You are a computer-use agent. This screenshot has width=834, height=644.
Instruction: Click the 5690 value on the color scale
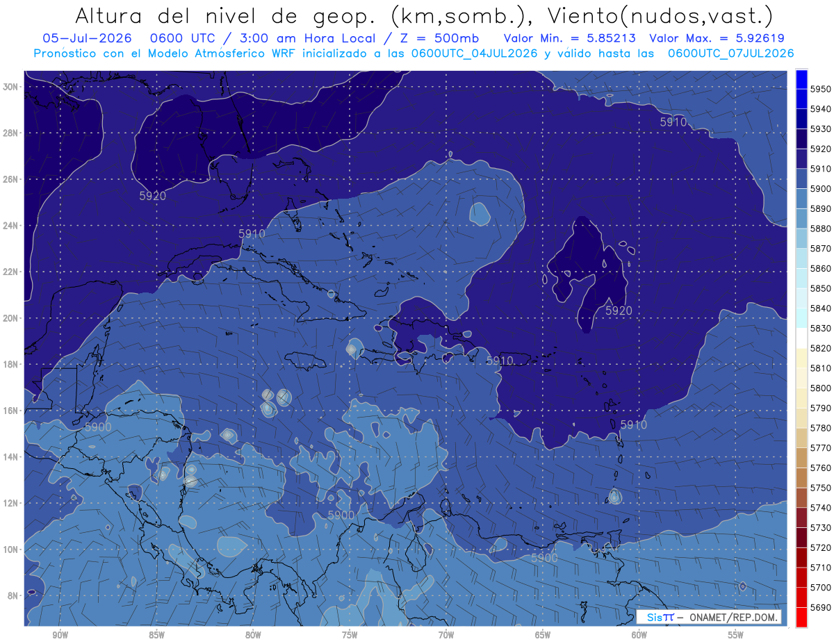pos(821,607)
